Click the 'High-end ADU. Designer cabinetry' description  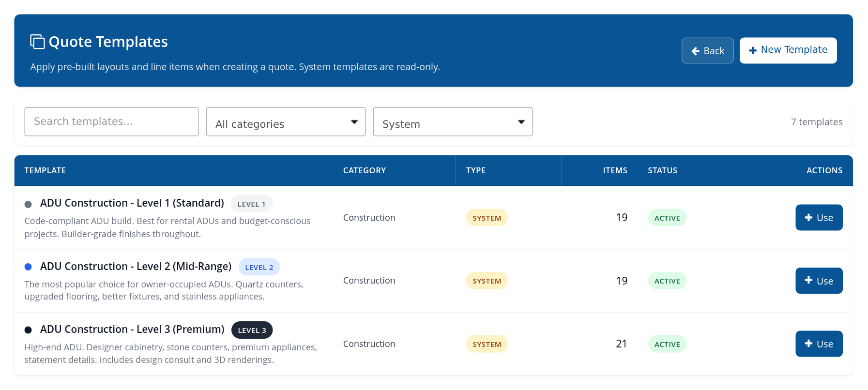170,353
